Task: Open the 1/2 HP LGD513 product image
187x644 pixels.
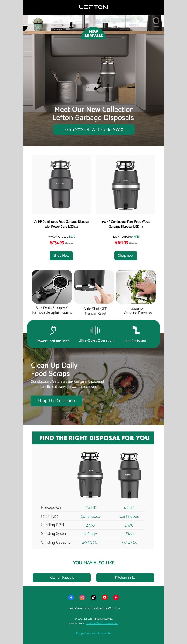Action: pos(61,184)
